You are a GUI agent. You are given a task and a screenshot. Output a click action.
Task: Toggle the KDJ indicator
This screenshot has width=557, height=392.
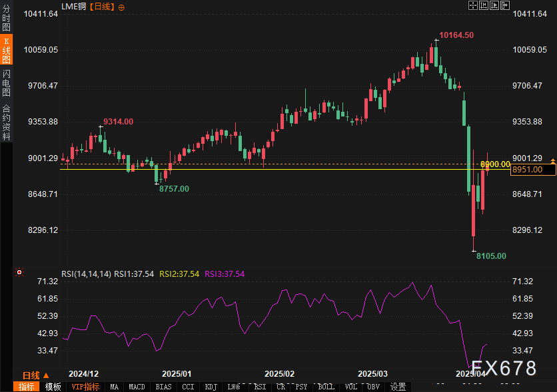211,387
